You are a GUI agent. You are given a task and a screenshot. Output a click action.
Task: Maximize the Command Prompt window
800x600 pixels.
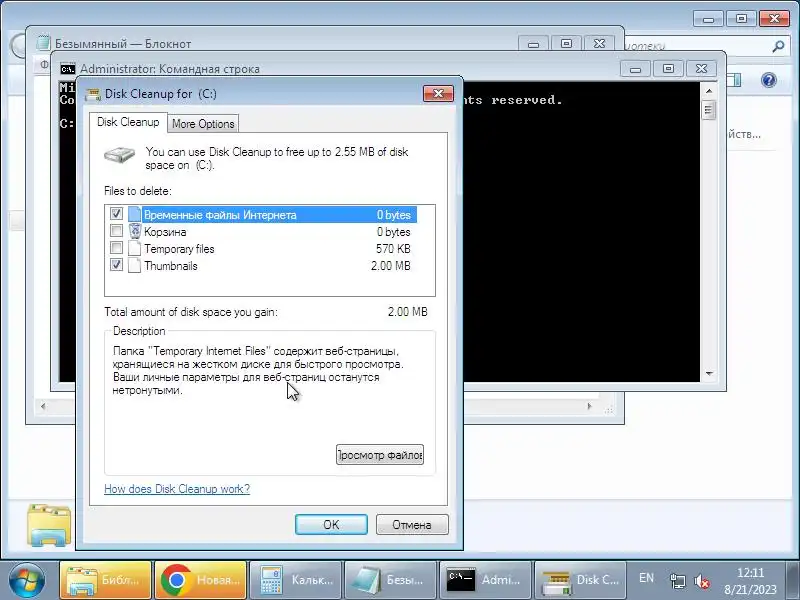point(668,69)
